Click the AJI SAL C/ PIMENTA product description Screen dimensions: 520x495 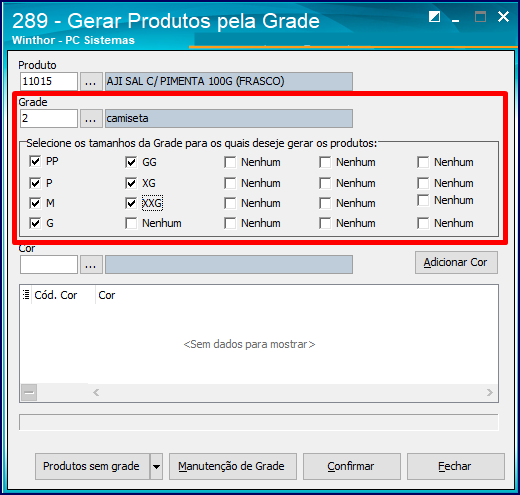point(229,81)
